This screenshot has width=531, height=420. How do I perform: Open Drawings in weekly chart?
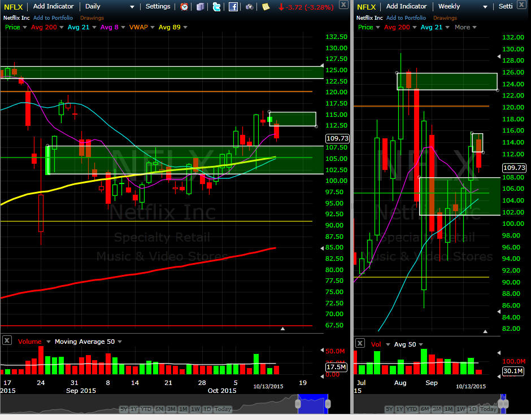(x=445, y=18)
